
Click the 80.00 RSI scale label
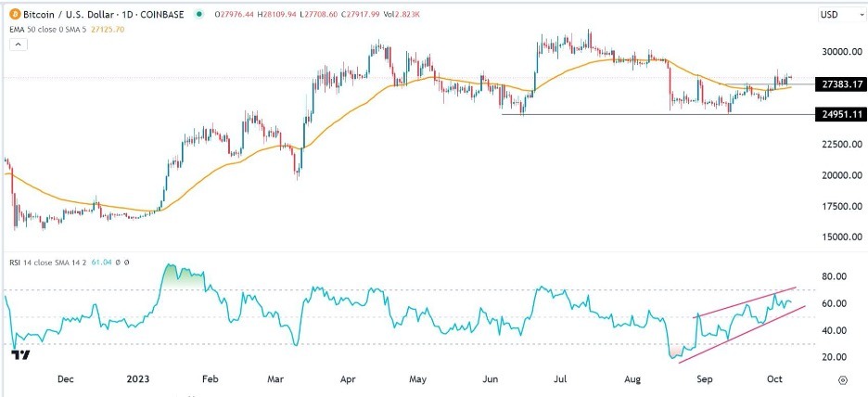click(832, 276)
